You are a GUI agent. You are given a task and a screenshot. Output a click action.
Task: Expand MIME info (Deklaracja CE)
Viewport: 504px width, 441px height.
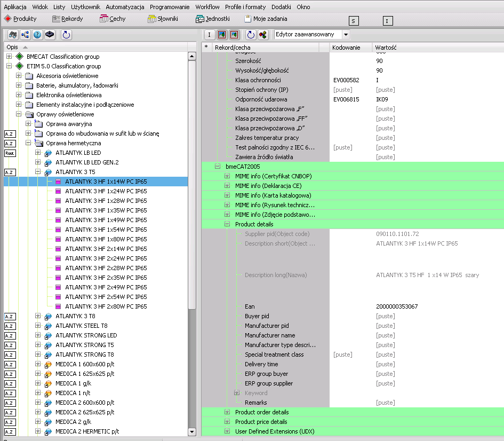click(x=227, y=186)
